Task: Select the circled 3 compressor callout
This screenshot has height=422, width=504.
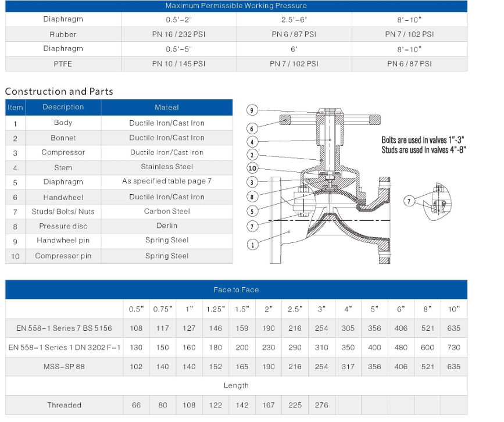Action: tap(252, 183)
